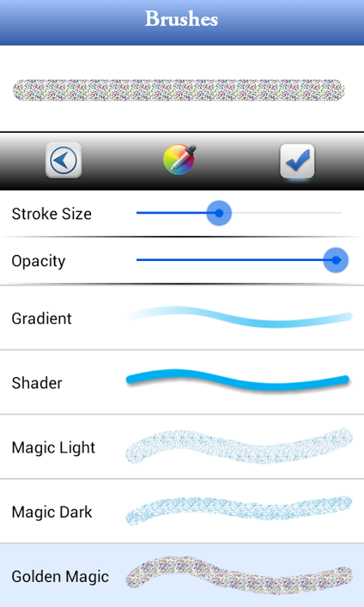Pick the Golden Magic brush
Screen dimensions: 364x607
click(x=182, y=576)
